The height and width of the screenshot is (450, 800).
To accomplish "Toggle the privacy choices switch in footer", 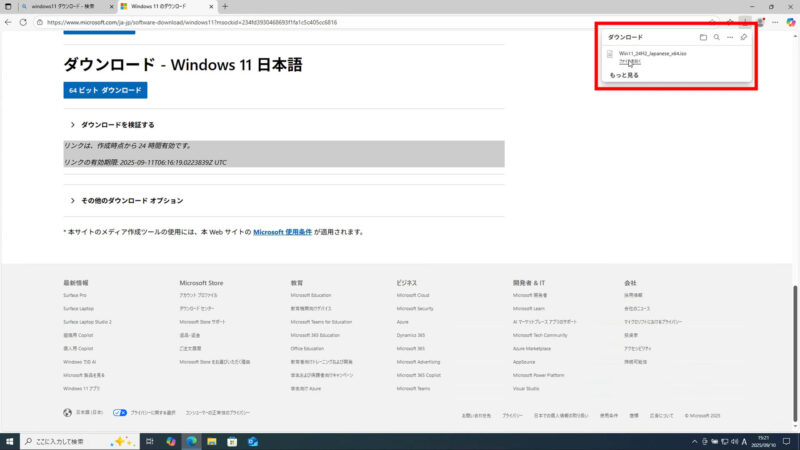I will 120,412.
